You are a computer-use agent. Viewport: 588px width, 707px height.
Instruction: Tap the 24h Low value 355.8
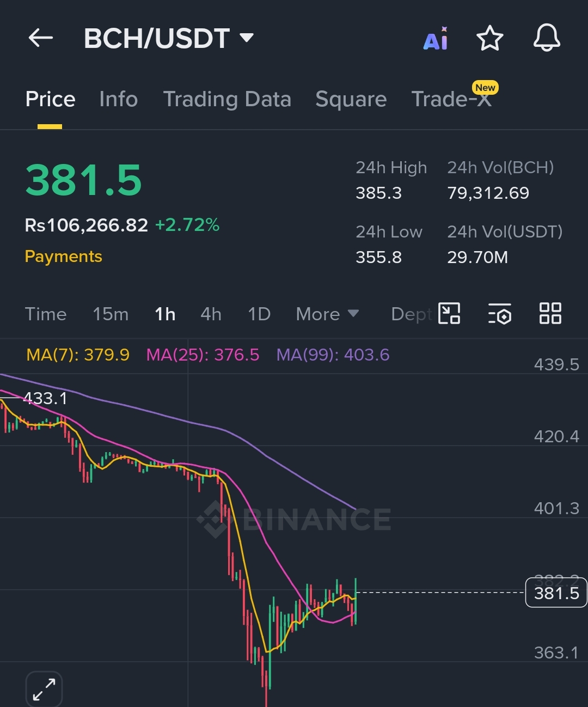(x=378, y=257)
